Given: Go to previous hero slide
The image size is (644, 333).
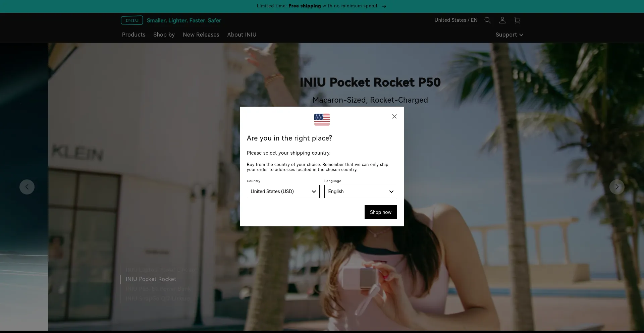Looking at the screenshot, I should pos(27,187).
